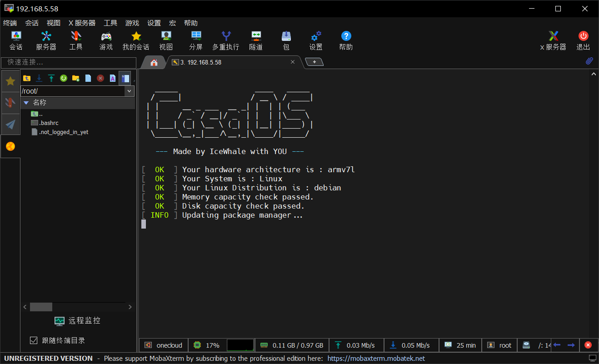This screenshot has height=364, width=599.
Task: Refresh the SFTP folder with green icon
Action: click(x=64, y=78)
